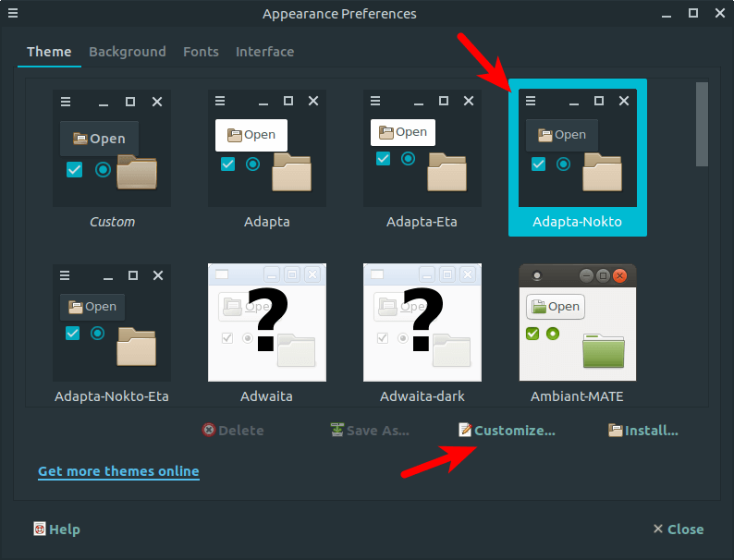
Task: Click the Customize pencil icon
Action: click(x=466, y=431)
